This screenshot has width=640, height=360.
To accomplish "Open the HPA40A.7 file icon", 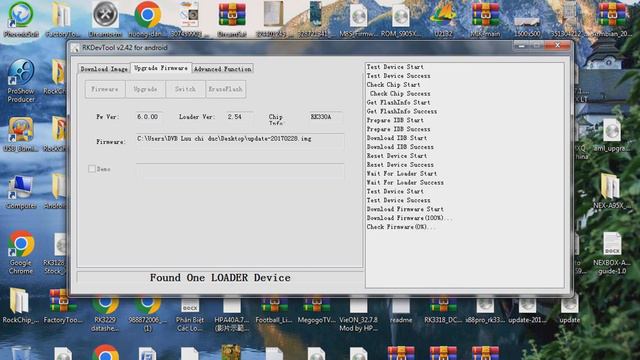I will [x=231, y=313].
